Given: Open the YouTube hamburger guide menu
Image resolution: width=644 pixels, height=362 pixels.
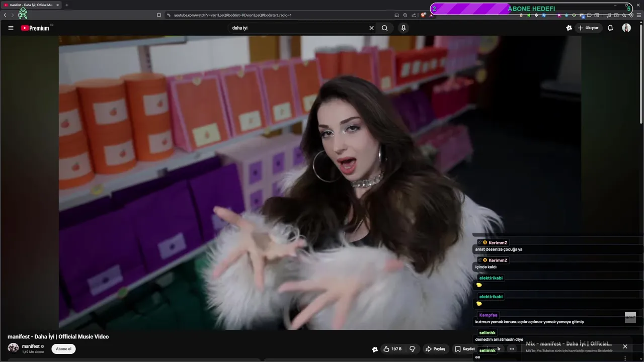Looking at the screenshot, I should 11,28.
